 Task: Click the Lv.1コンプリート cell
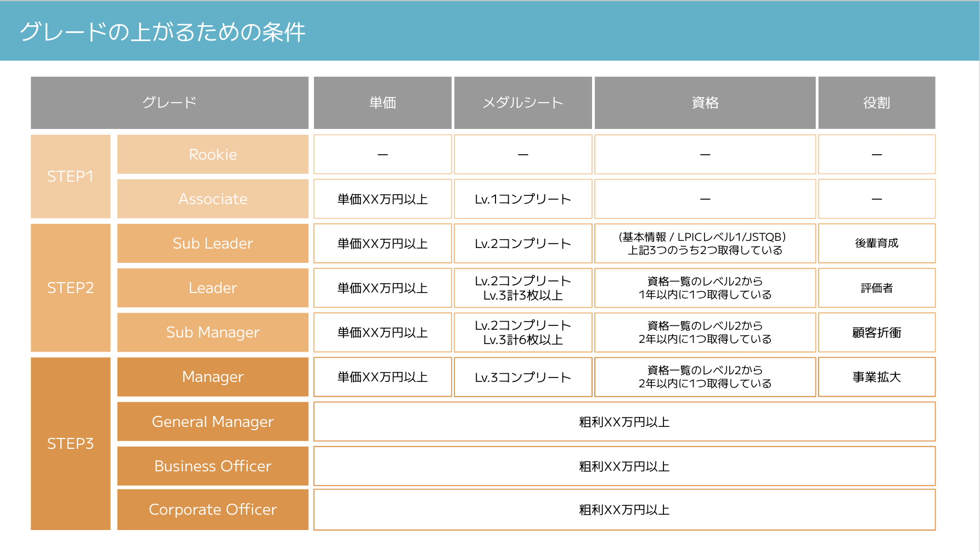[x=523, y=199]
